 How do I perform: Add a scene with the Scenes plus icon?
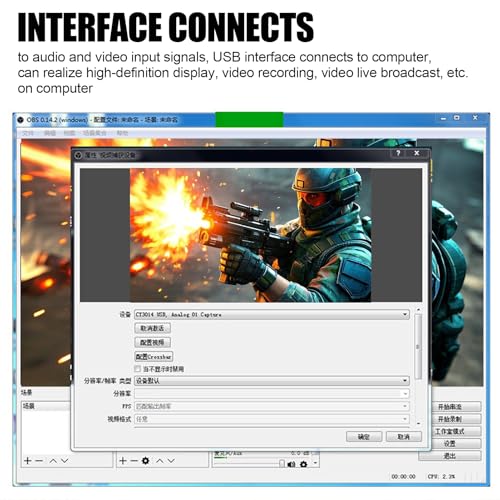(28, 461)
